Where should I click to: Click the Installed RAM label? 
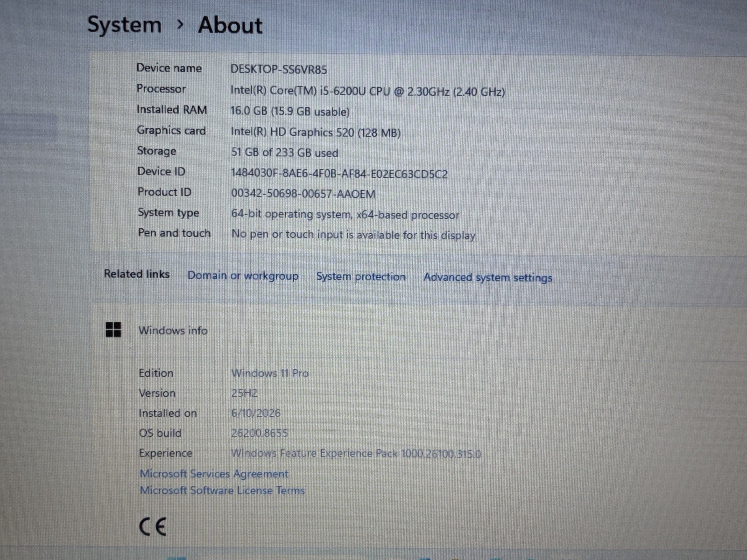coord(172,110)
